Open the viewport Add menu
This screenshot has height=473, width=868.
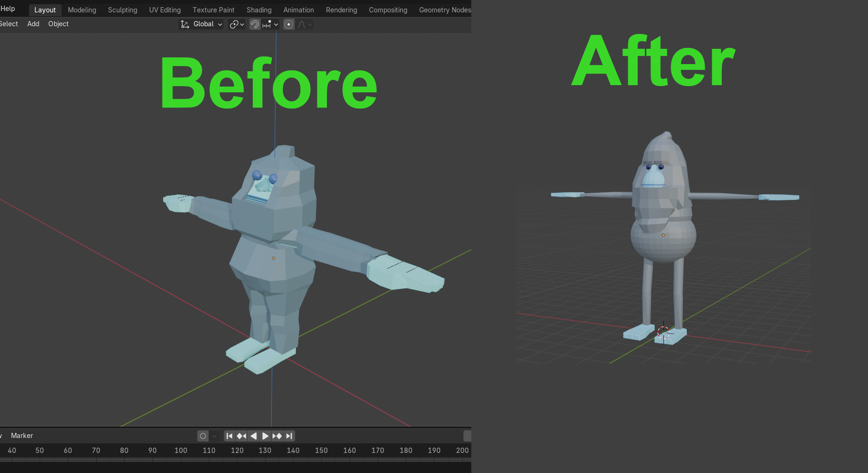coord(33,24)
